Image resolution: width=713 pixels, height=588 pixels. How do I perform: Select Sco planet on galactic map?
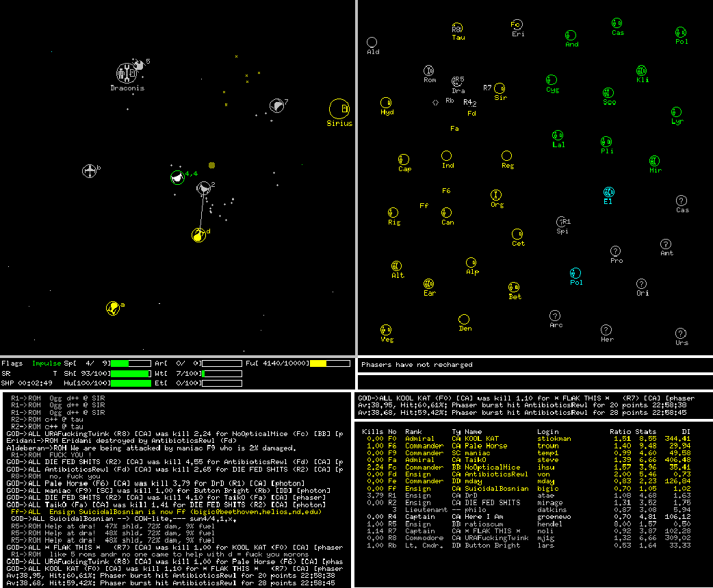pos(608,93)
